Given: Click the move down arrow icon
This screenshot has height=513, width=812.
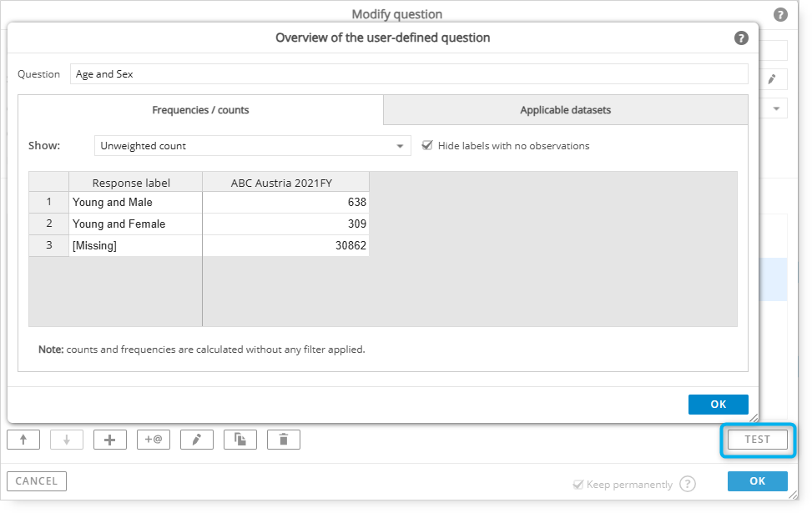Looking at the screenshot, I should click(x=67, y=440).
